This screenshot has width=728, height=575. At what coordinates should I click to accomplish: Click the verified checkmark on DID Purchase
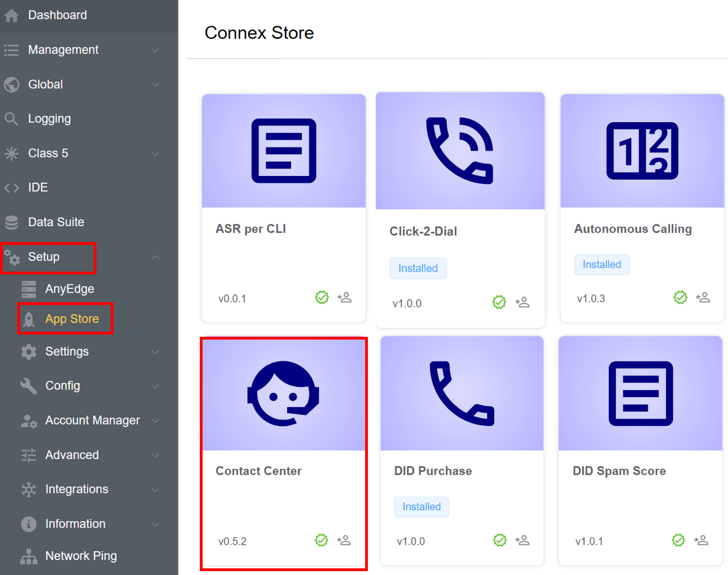point(500,540)
